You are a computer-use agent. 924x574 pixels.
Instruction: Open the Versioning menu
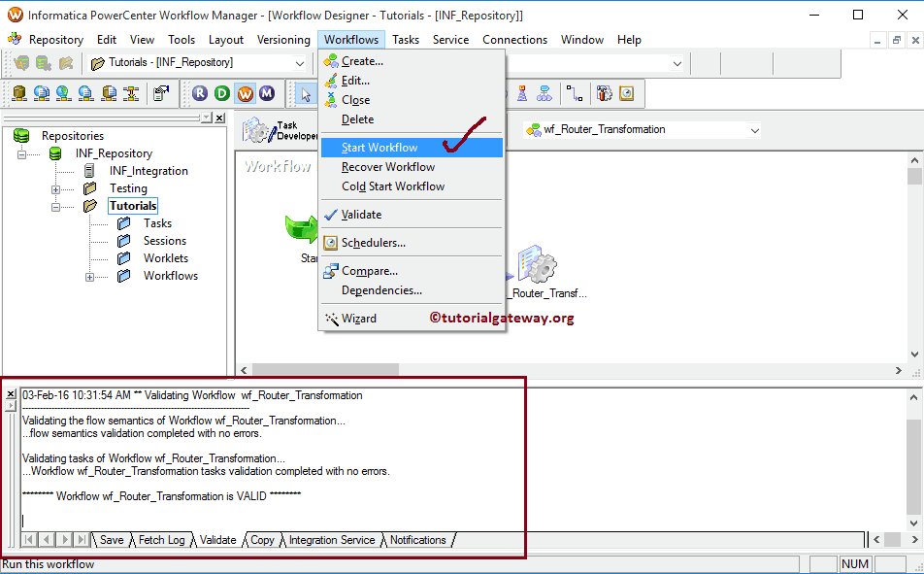283,40
